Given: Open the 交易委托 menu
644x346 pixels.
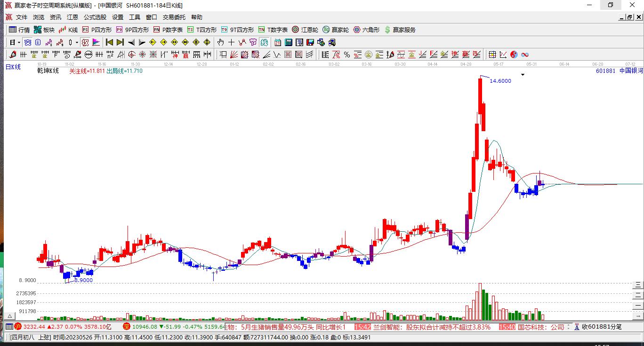Looking at the screenshot, I should click(174, 17).
